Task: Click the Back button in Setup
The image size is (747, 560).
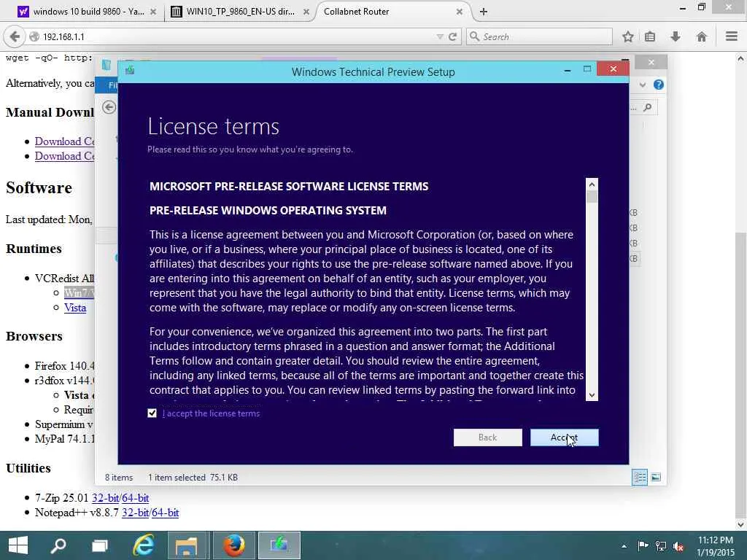Action: tap(487, 437)
